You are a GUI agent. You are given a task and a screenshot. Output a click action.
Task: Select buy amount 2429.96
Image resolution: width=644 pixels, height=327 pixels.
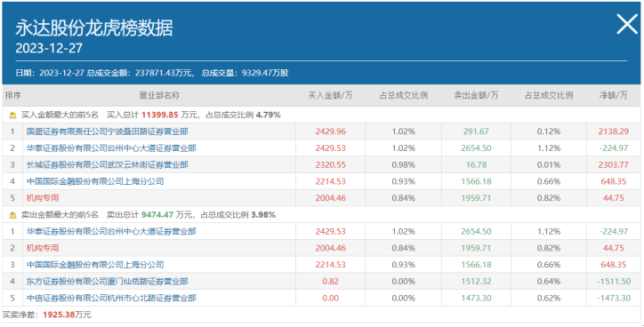tap(331, 132)
